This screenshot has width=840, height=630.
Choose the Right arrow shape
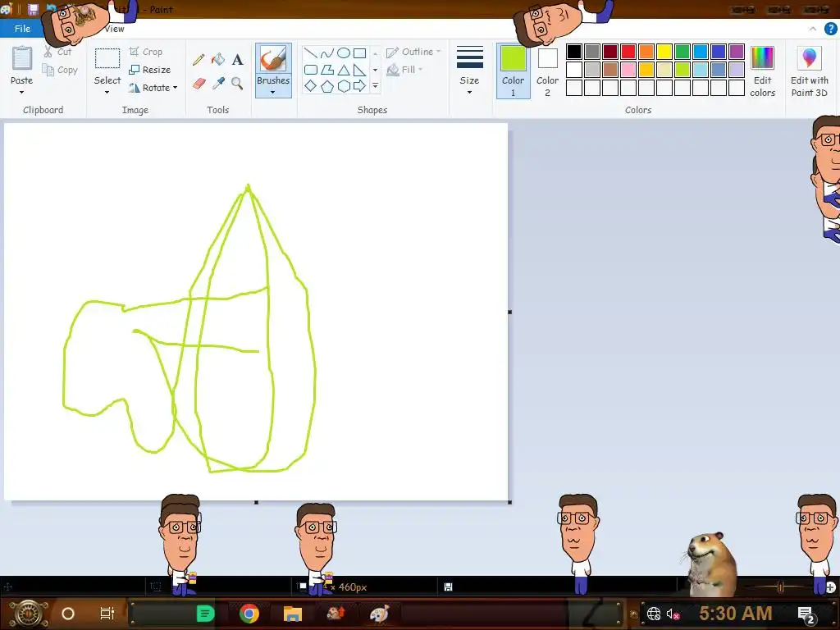click(360, 85)
